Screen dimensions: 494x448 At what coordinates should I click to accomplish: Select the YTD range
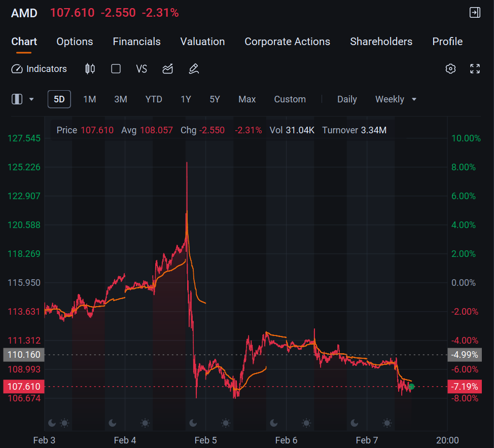pos(154,99)
